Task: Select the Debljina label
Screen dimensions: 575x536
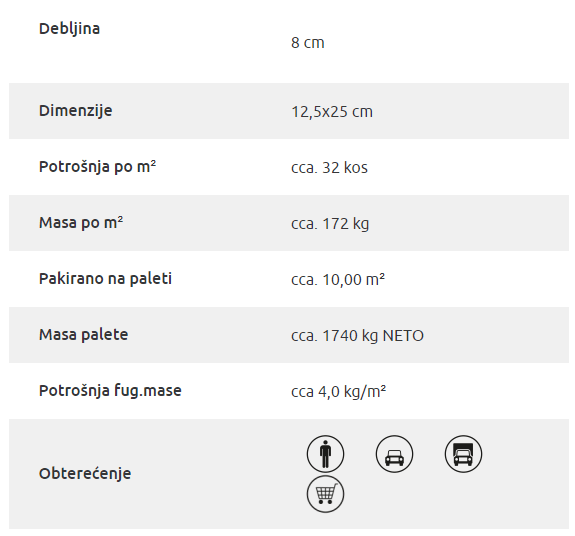Action: [69, 29]
